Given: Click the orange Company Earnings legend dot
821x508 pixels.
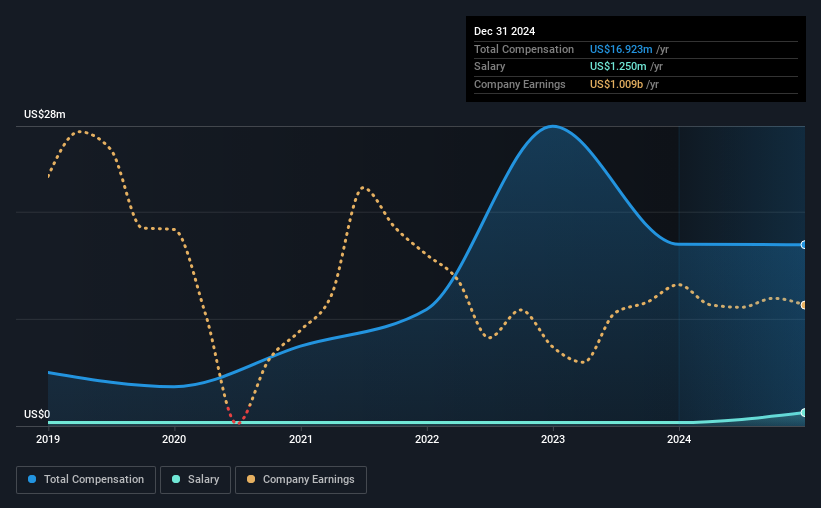Looking at the screenshot, I should (x=251, y=479).
